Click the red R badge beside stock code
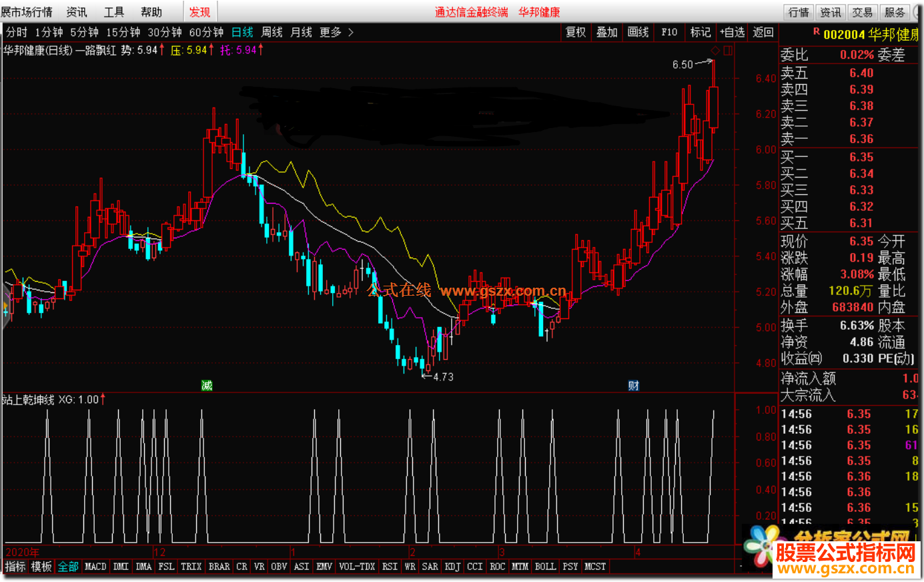924x582 pixels. [816, 32]
